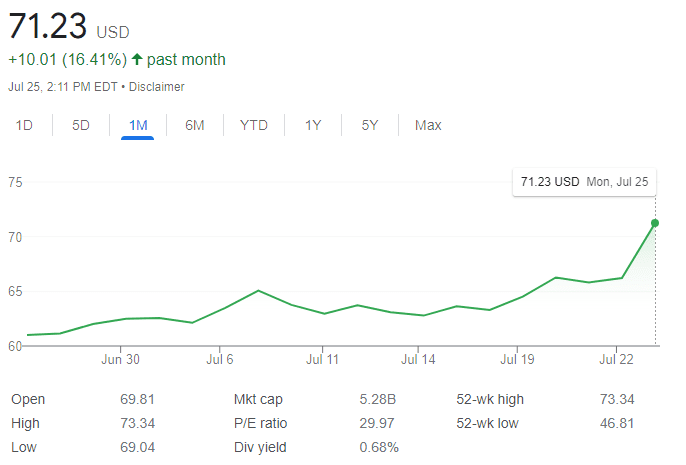Click the Mkt cap label
The width and height of the screenshot is (686, 465).
pyautogui.click(x=257, y=399)
